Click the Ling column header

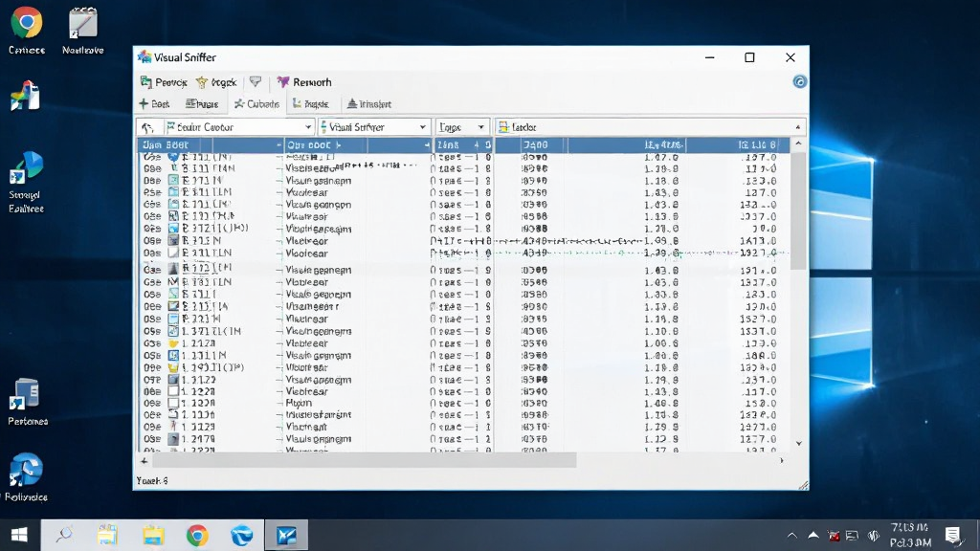point(463,145)
